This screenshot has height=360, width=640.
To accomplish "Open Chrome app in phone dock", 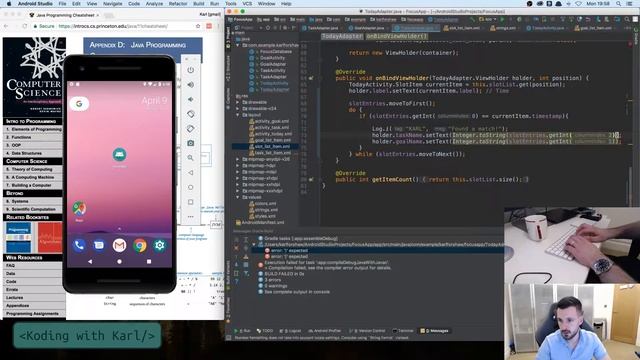I will [140, 245].
